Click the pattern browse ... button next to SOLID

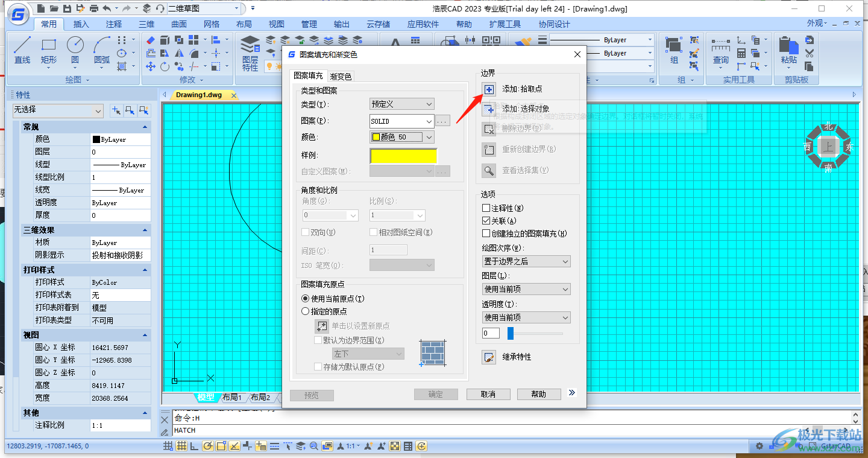(442, 121)
